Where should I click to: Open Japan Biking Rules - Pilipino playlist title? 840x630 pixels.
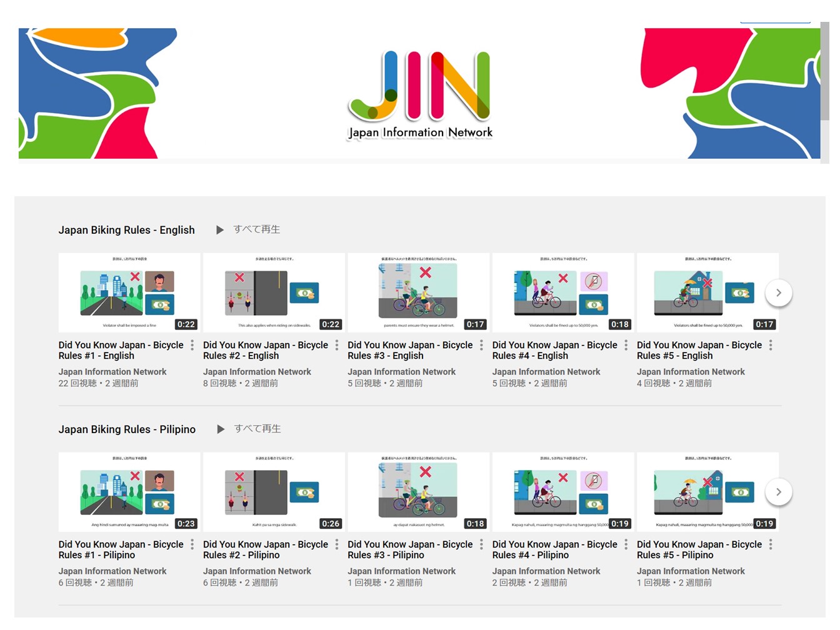[x=127, y=429]
